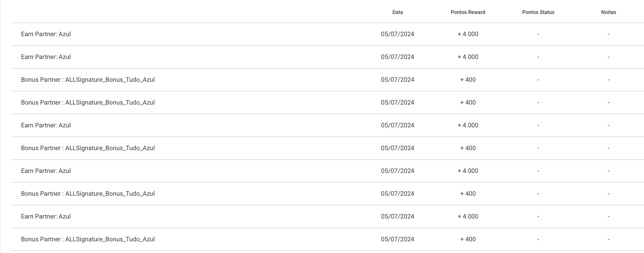Select the Pontos Reward column header
Image resolution: width=644 pixels, height=253 pixels.
point(468,12)
